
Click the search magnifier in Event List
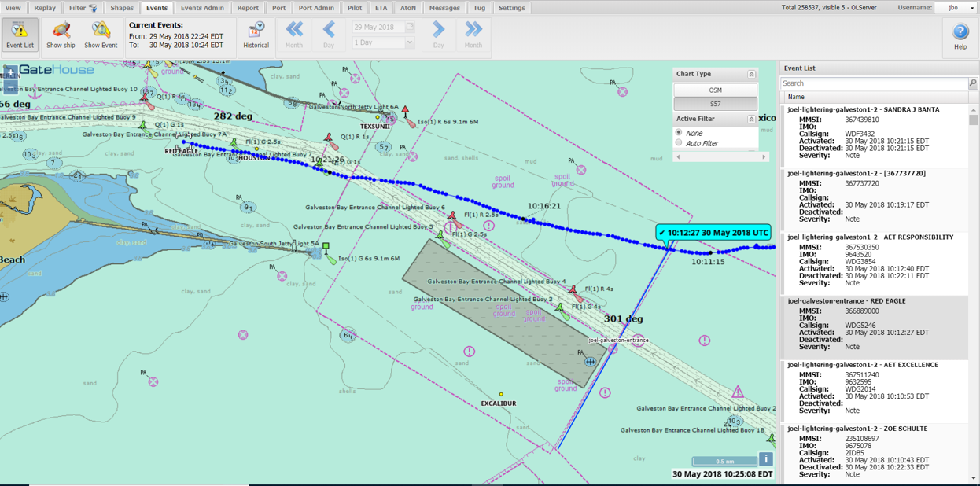pyautogui.click(x=973, y=83)
